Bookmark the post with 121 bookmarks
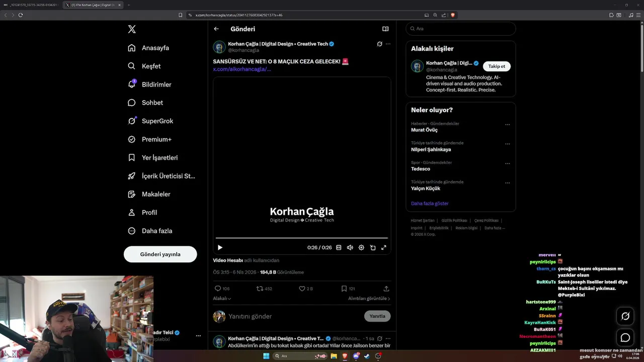This screenshot has height=362, width=644. 348,289
